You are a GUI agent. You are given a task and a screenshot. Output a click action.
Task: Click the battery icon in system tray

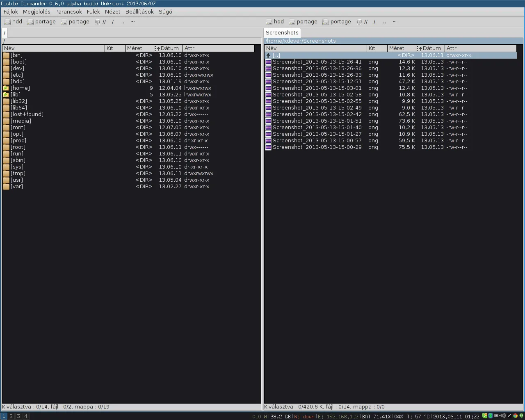[x=497, y=416]
